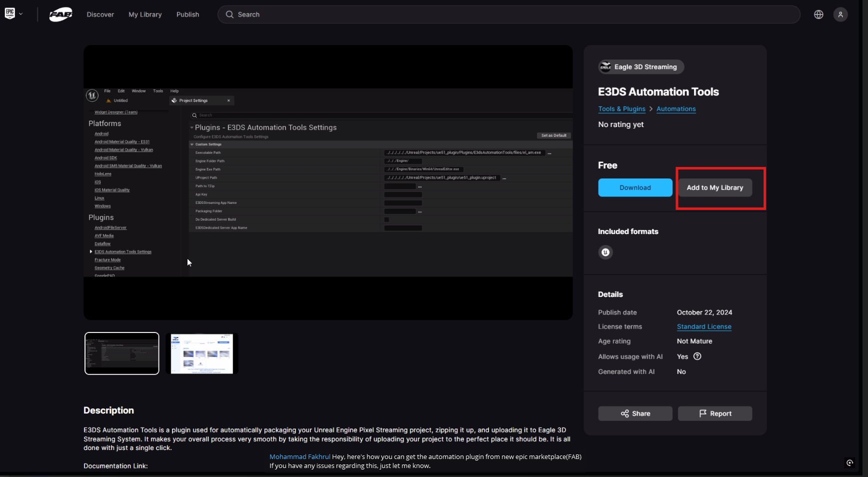
Task: Select the second white dashboard thumbnail
Action: coord(202,353)
